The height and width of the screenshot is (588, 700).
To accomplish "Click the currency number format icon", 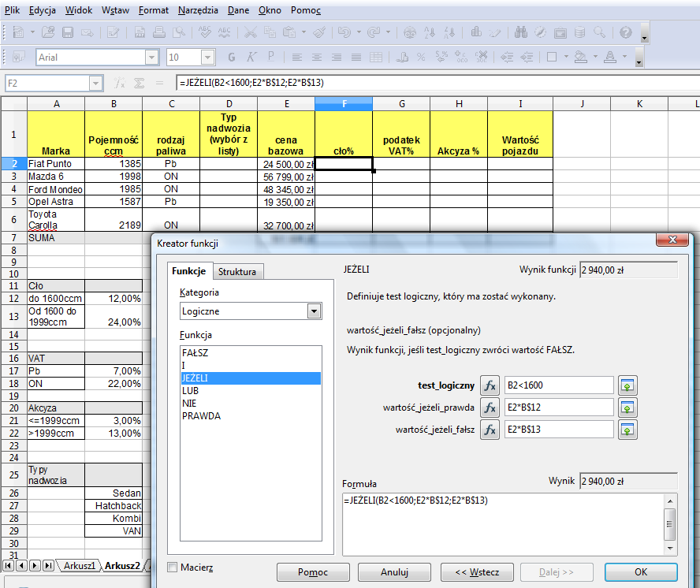I will 402,58.
